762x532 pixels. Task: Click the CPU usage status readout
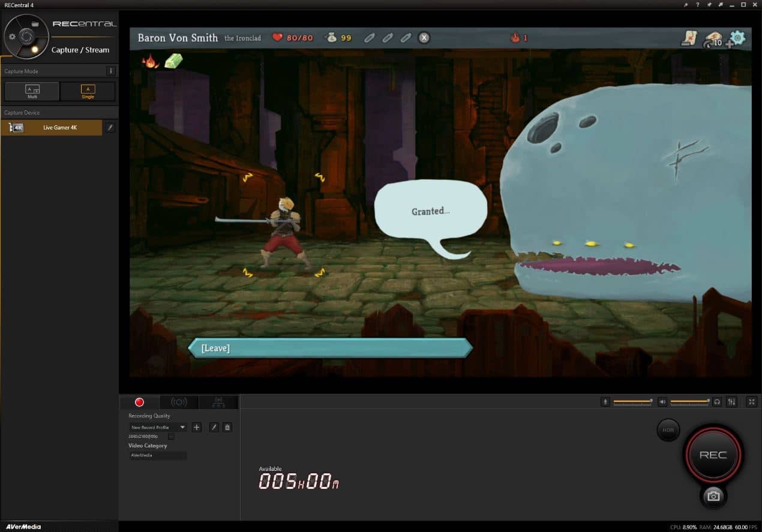(x=683, y=527)
